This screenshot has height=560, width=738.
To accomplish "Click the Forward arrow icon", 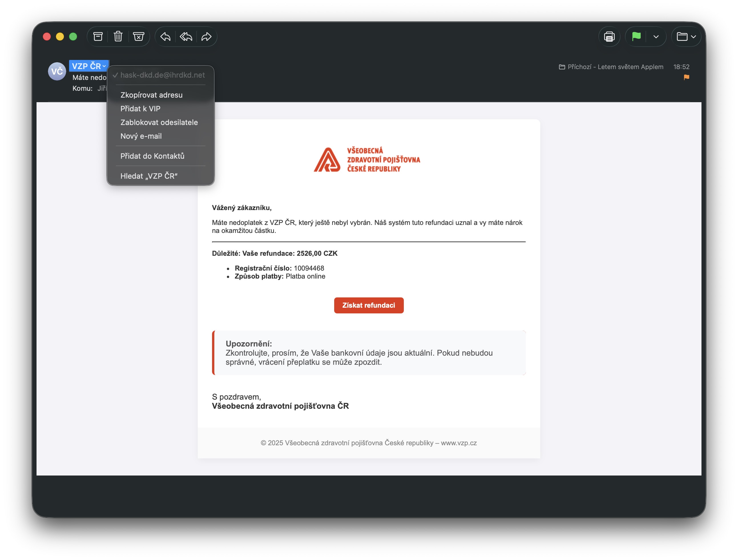I will (x=206, y=36).
